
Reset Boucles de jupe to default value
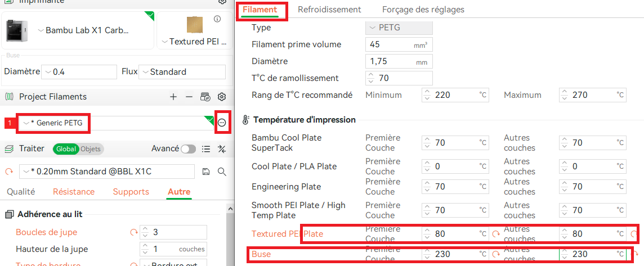click(133, 232)
